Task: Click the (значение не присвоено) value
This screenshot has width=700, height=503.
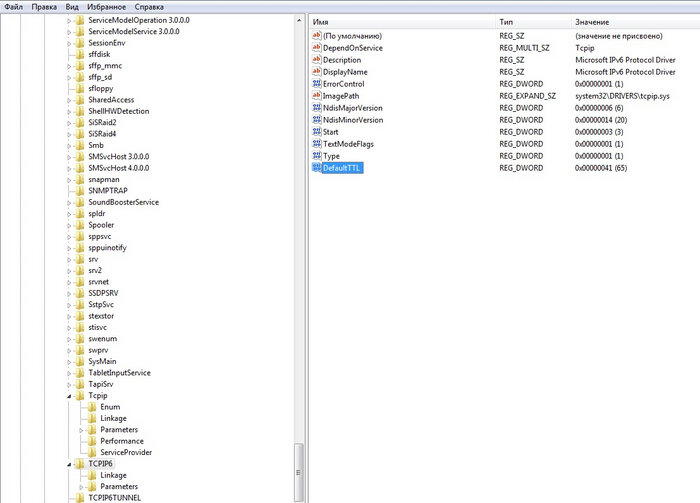Action: [619, 36]
